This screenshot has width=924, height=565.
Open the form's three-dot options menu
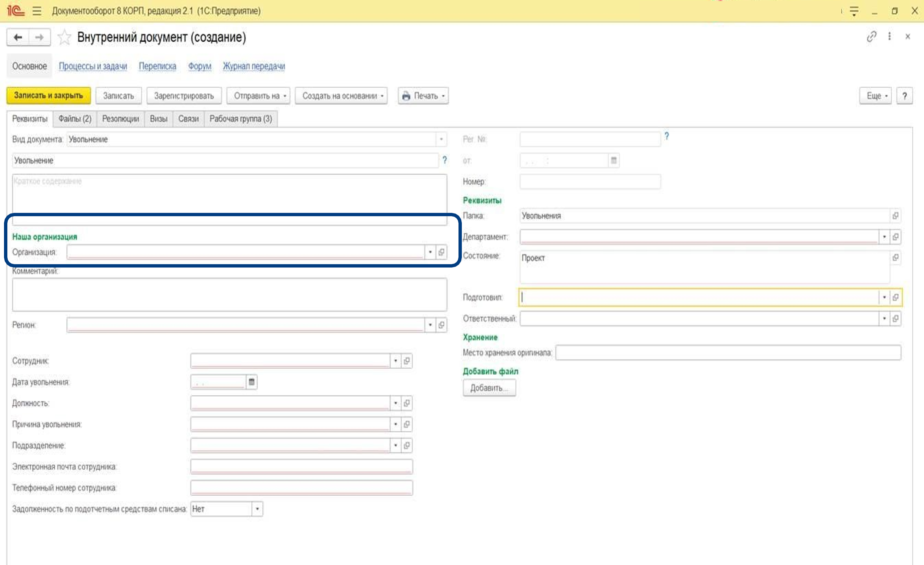(x=889, y=36)
